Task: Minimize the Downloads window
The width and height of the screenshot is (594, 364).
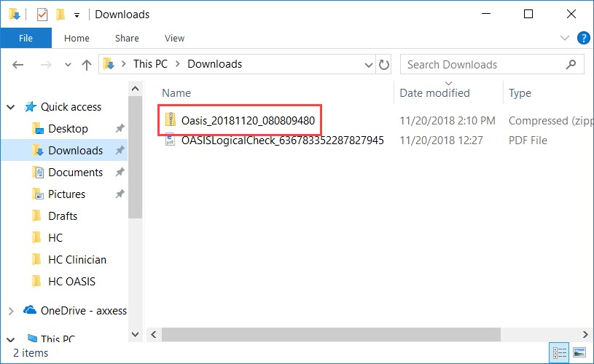Action: pyautogui.click(x=486, y=14)
